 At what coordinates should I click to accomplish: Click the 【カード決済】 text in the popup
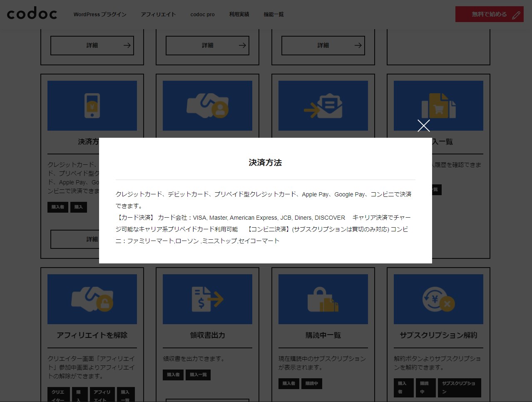[x=135, y=218]
